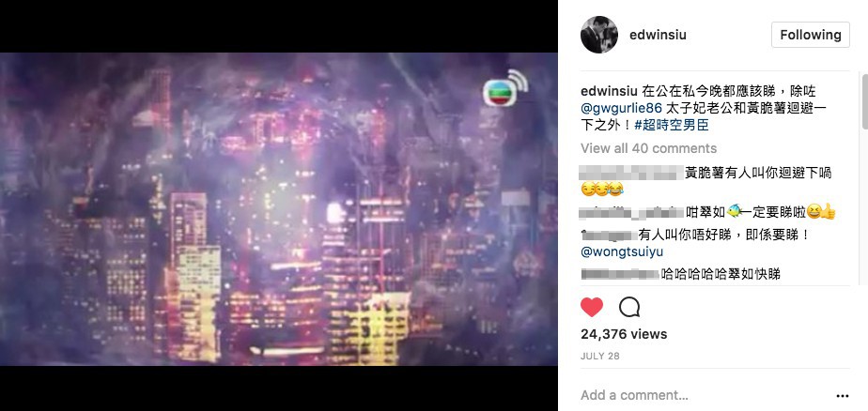Open blurred username before 哈哈哈 comment
868x411 pixels.
620,273
